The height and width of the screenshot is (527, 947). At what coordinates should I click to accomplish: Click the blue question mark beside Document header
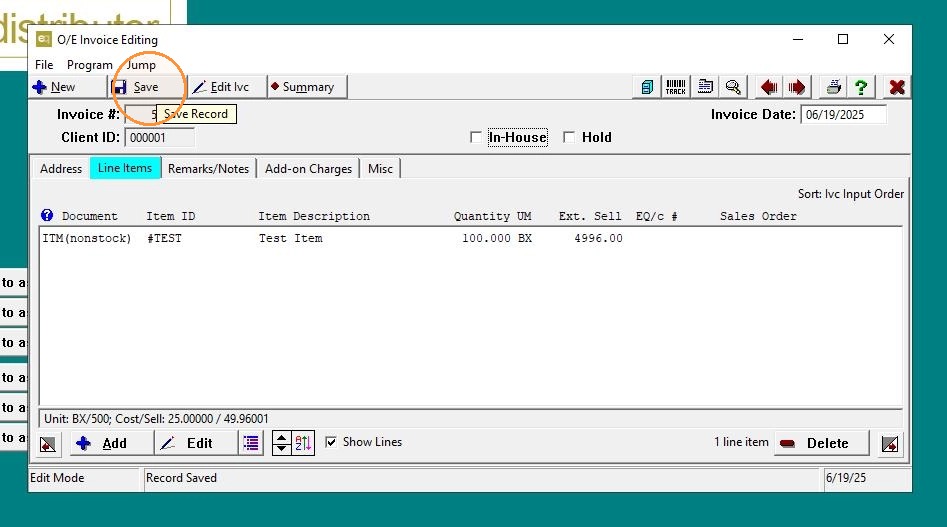pyautogui.click(x=47, y=215)
